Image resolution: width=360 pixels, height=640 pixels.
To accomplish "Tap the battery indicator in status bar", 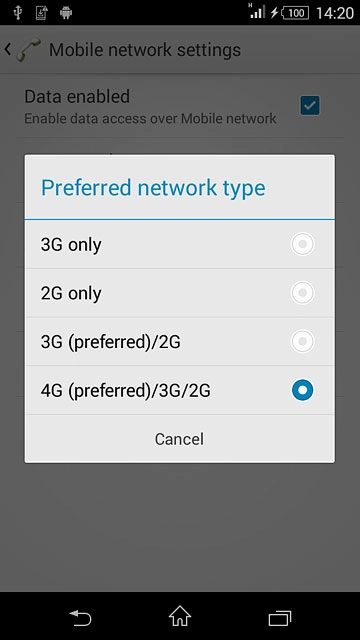I will pyautogui.click(x=296, y=13).
